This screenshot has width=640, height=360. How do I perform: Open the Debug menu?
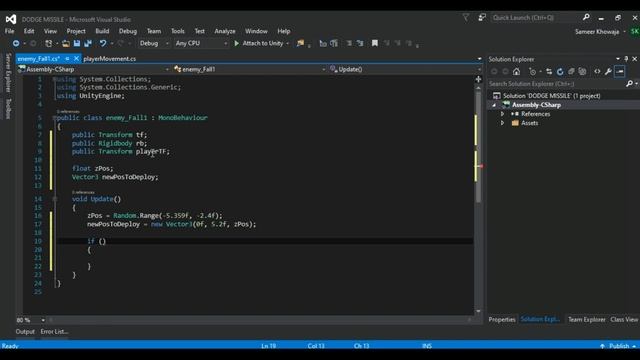(128, 31)
